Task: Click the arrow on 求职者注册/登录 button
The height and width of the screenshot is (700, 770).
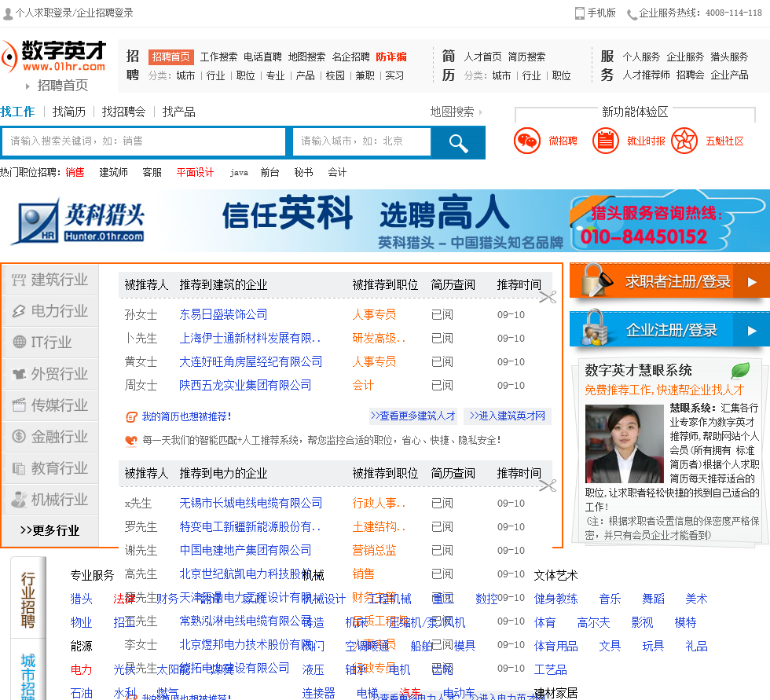Action: [752, 282]
